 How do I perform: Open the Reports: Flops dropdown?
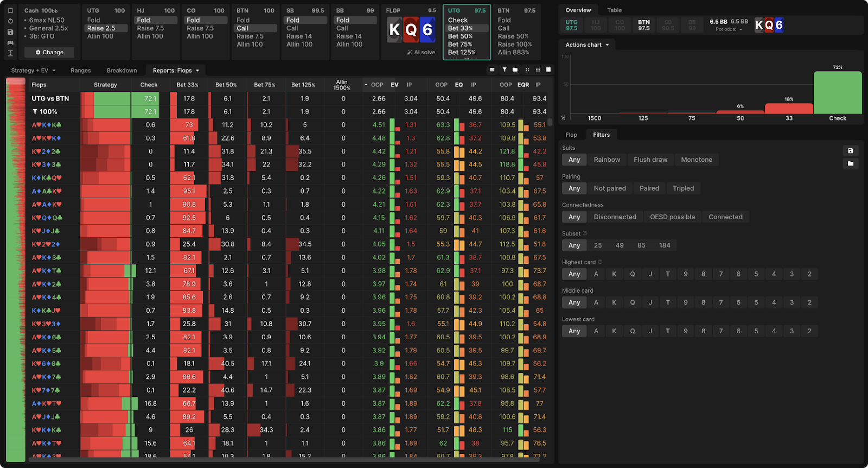point(176,71)
